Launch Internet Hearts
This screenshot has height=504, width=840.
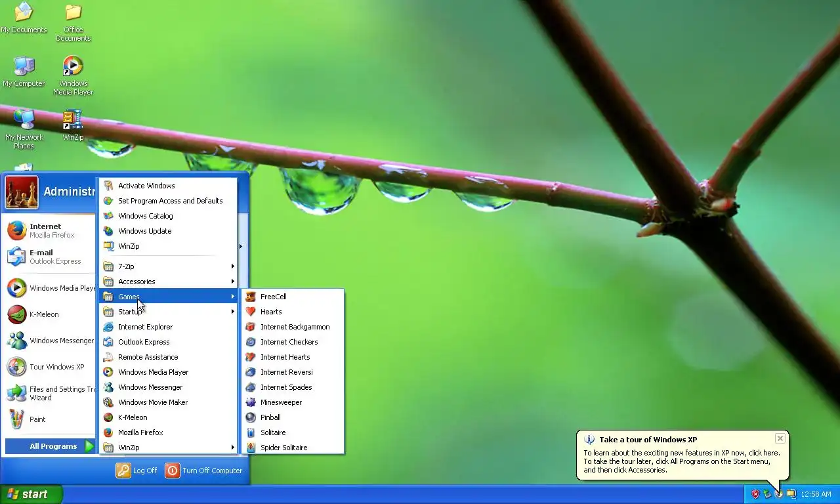pyautogui.click(x=293, y=357)
